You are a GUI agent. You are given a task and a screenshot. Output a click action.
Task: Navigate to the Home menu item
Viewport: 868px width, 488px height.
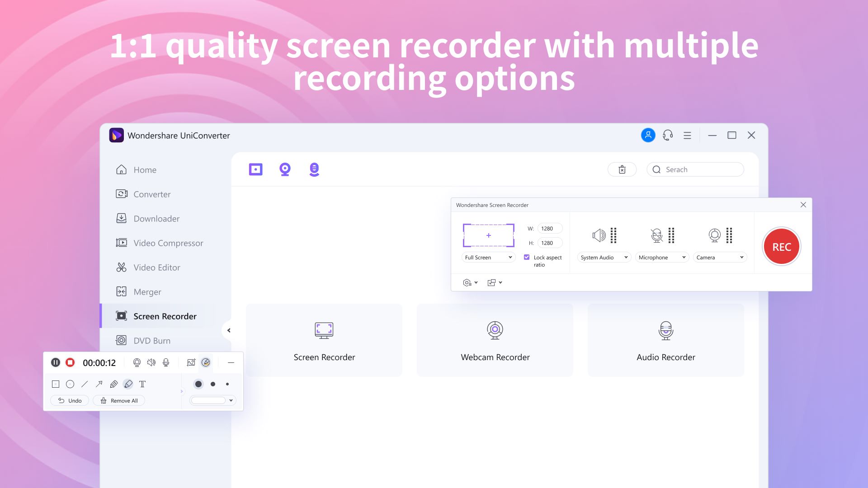145,169
